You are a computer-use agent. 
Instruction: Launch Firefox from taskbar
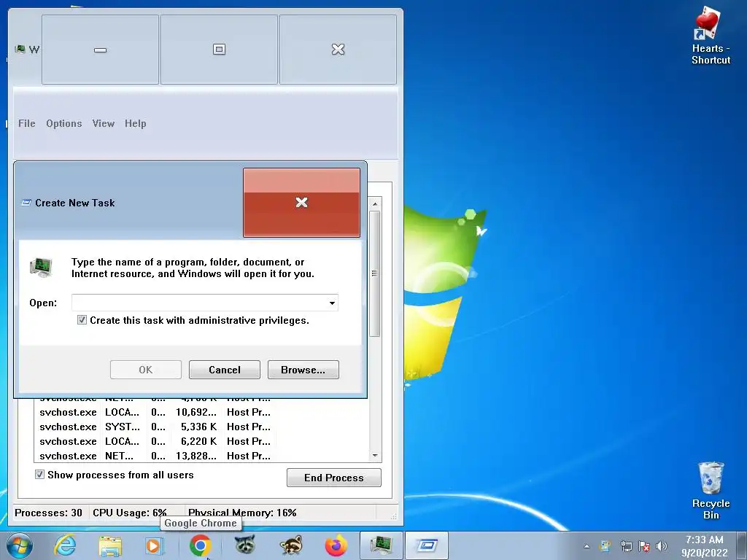click(336, 545)
